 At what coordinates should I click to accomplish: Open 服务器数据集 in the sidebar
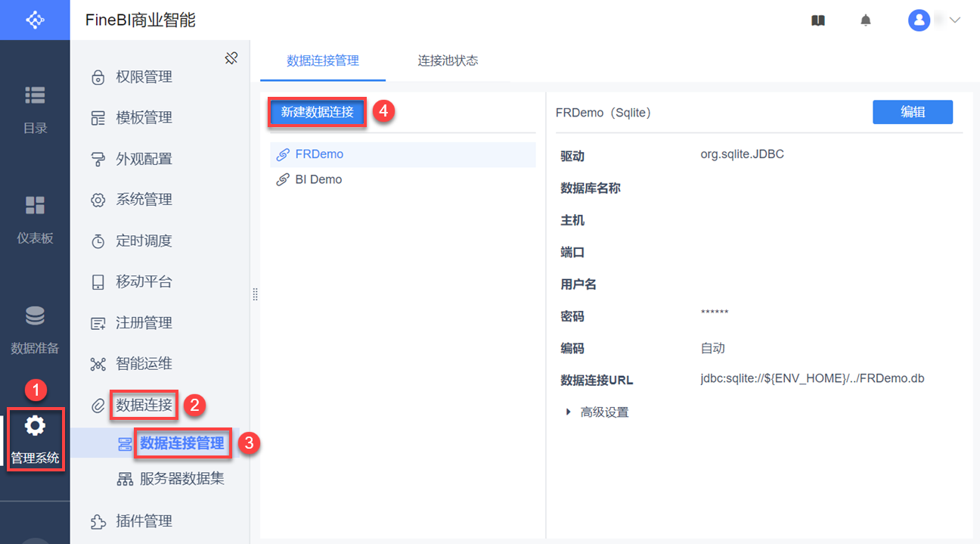(x=181, y=479)
